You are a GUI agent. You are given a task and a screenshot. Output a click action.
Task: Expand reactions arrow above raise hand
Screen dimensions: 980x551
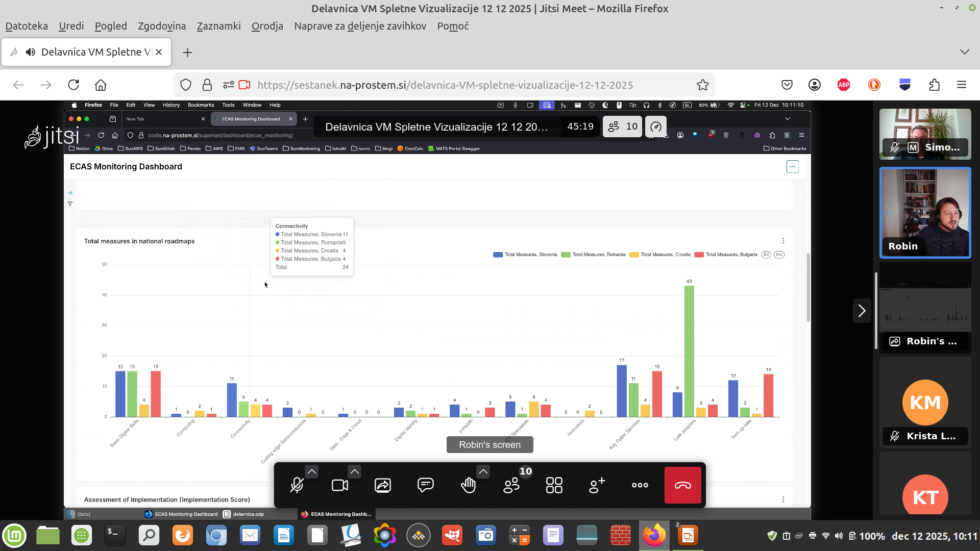[x=483, y=472]
